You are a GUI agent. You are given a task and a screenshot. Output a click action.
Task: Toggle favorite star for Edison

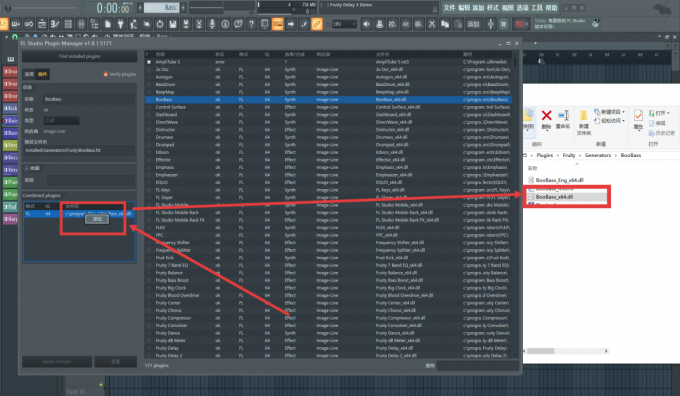tap(149, 152)
